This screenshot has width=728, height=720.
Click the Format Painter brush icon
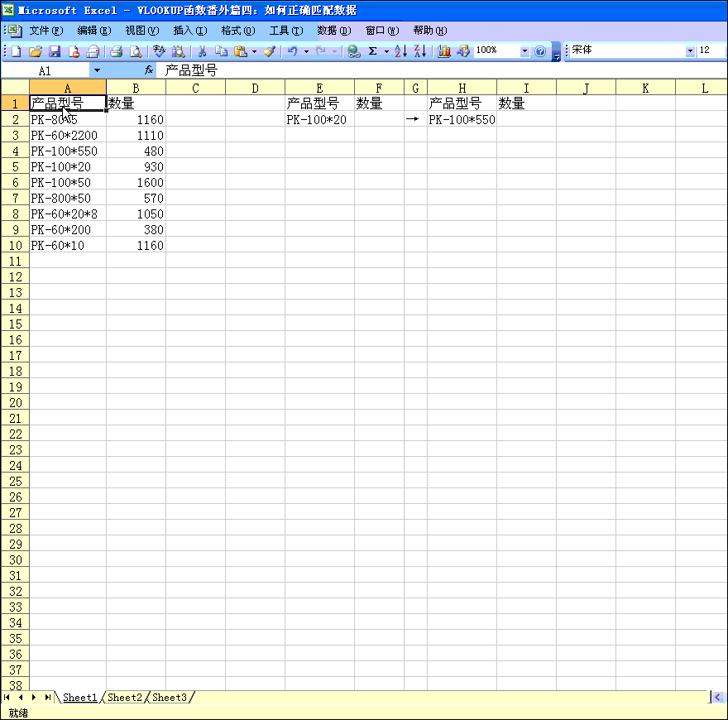click(270, 51)
